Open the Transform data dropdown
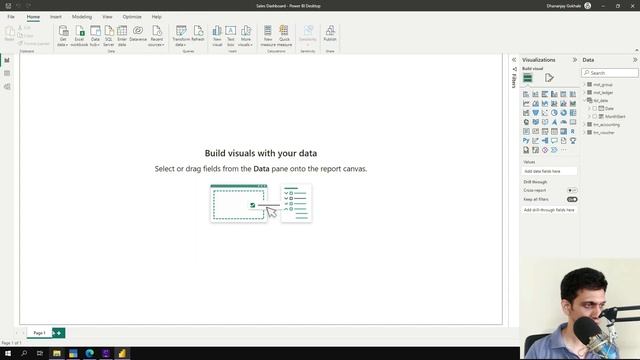 [x=181, y=36]
